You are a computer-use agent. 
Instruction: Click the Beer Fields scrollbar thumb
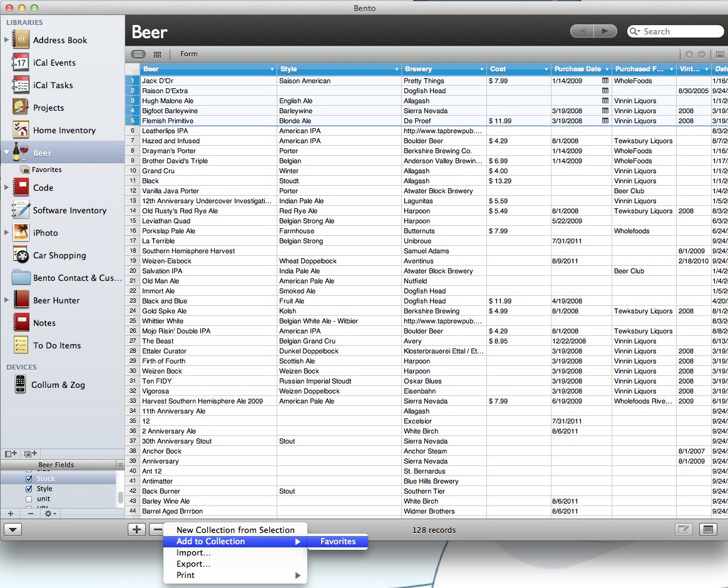[x=120, y=497]
